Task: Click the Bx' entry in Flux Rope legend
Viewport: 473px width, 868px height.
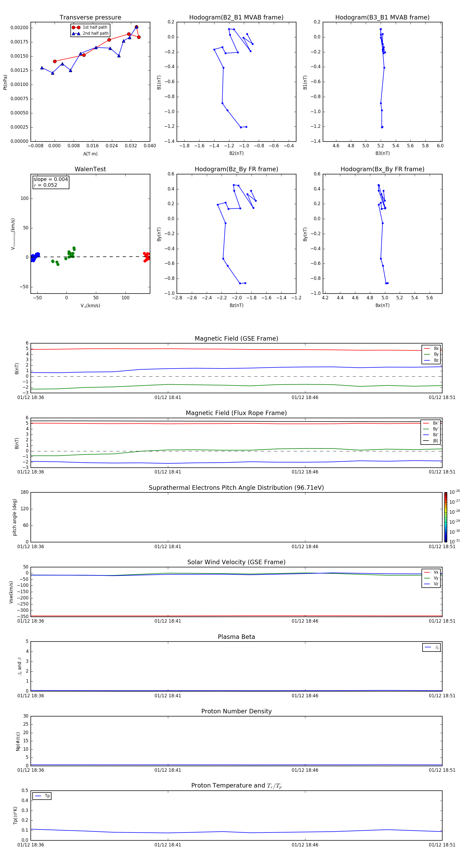Action: coord(431,423)
